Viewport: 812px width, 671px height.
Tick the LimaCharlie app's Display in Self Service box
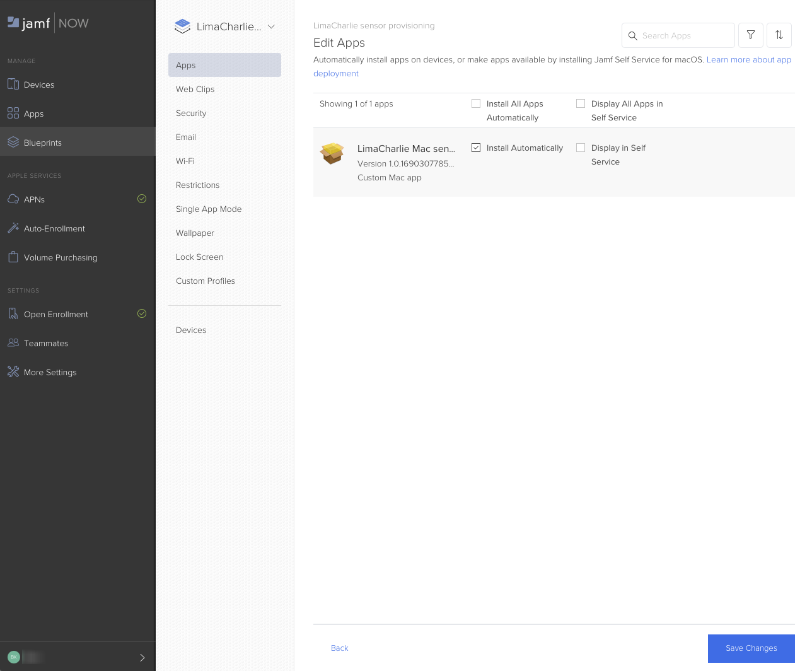581,148
